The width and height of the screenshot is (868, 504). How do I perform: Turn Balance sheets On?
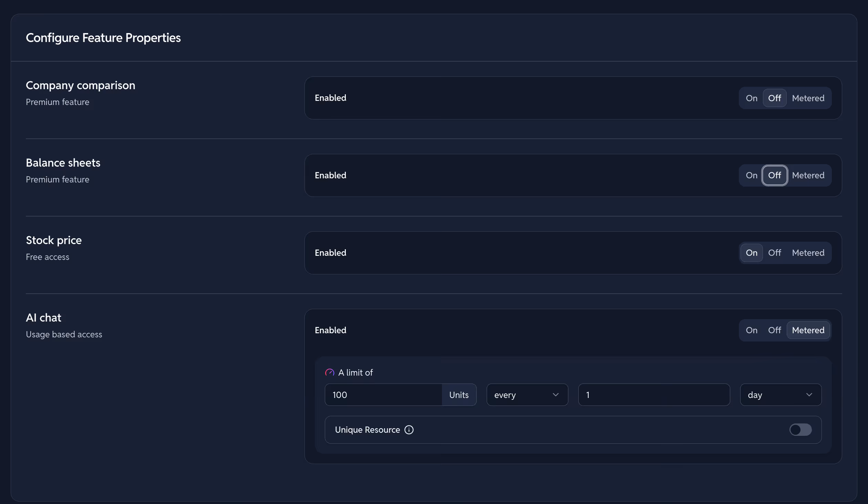(751, 175)
